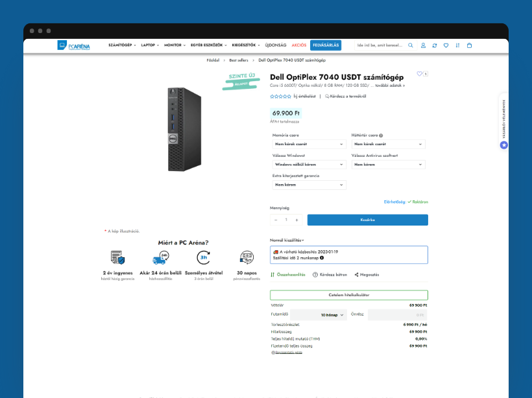This screenshot has width=532, height=398.
Task: Expand the Extra kiterjesztett garancia dropdown
Action: pos(309,185)
